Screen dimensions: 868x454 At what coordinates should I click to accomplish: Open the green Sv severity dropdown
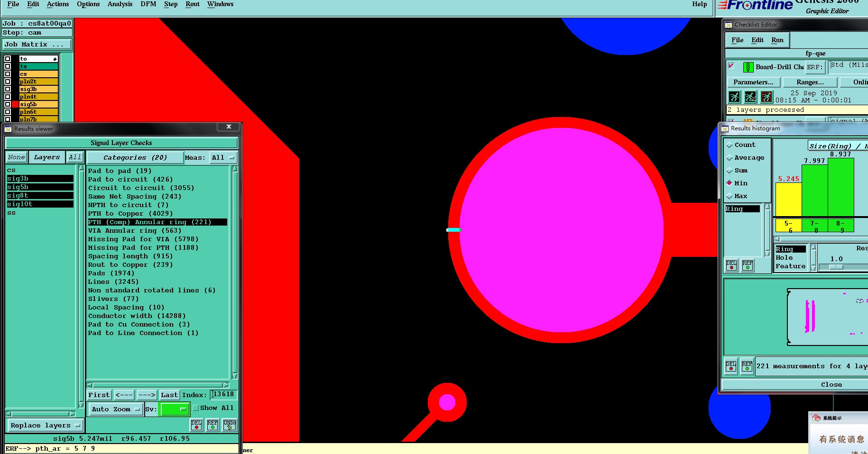click(175, 409)
